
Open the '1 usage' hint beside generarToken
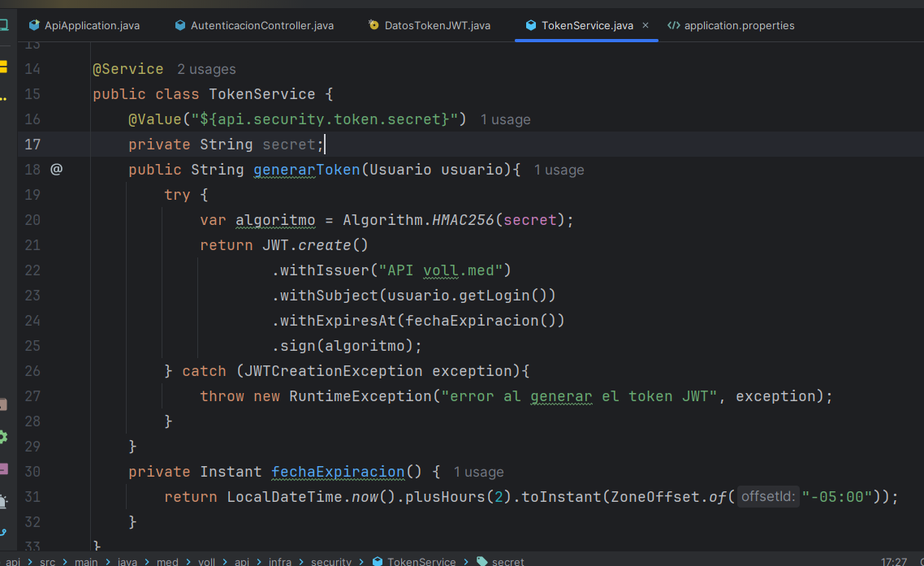point(559,171)
